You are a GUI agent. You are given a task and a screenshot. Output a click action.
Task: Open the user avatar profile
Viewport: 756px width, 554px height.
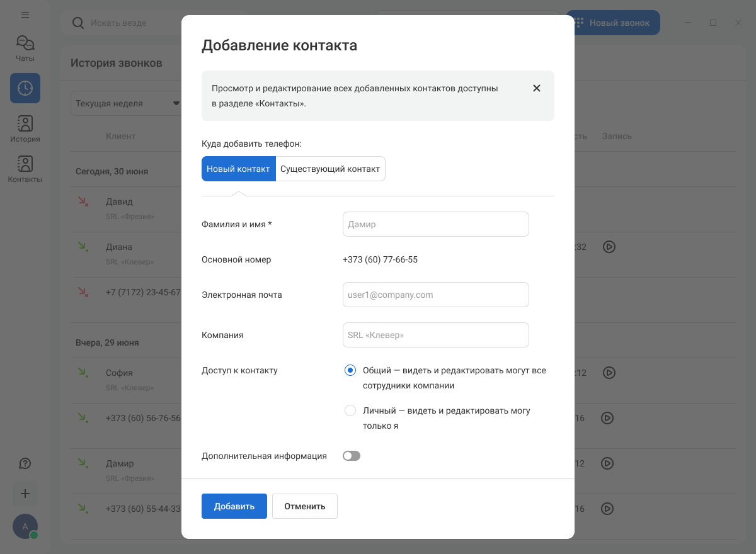[x=25, y=526]
